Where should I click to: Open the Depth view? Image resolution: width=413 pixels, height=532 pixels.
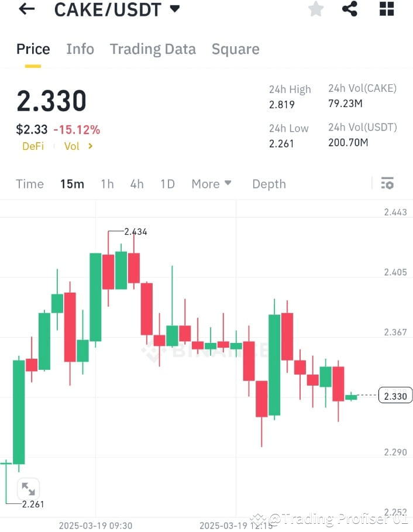point(269,183)
